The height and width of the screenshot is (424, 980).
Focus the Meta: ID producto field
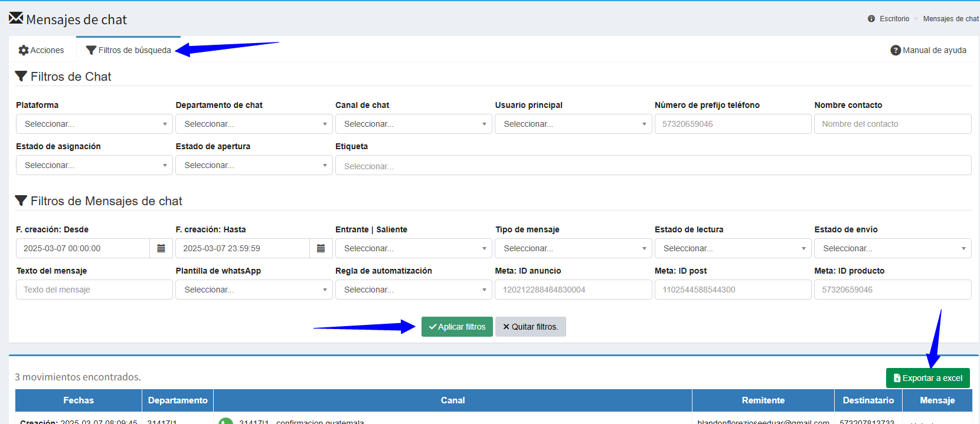pyautogui.click(x=893, y=290)
